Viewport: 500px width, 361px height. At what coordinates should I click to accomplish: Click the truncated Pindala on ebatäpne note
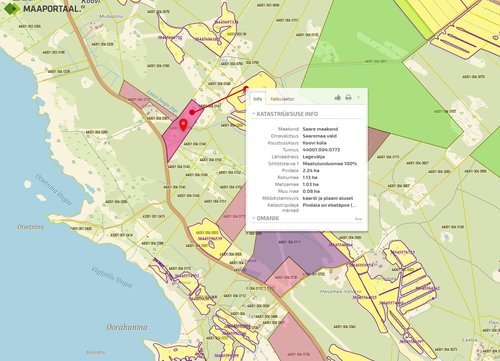(x=330, y=205)
